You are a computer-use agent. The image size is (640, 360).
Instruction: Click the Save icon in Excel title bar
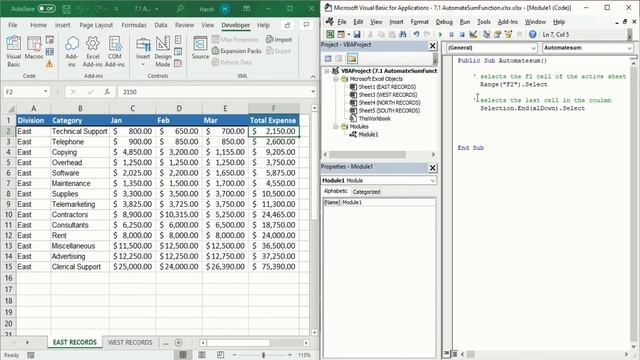coord(67,9)
